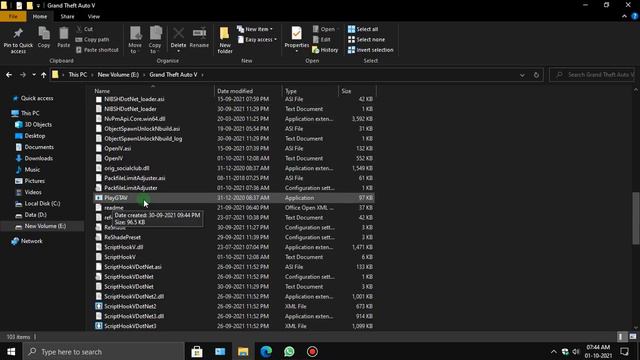Click the Rename ribbon icon

(x=199, y=38)
